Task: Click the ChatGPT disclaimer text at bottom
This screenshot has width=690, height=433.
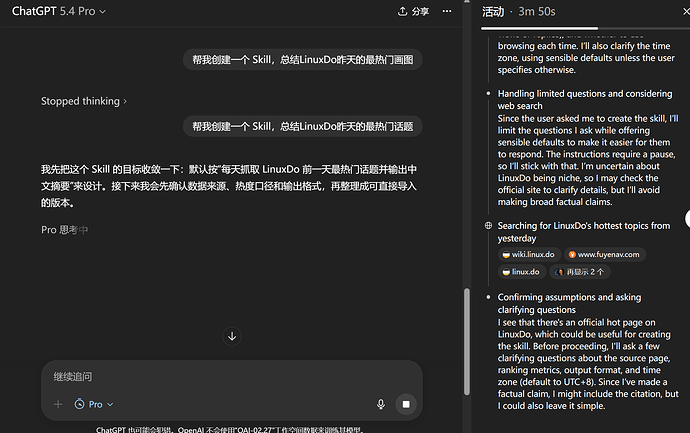Action: coord(229,429)
